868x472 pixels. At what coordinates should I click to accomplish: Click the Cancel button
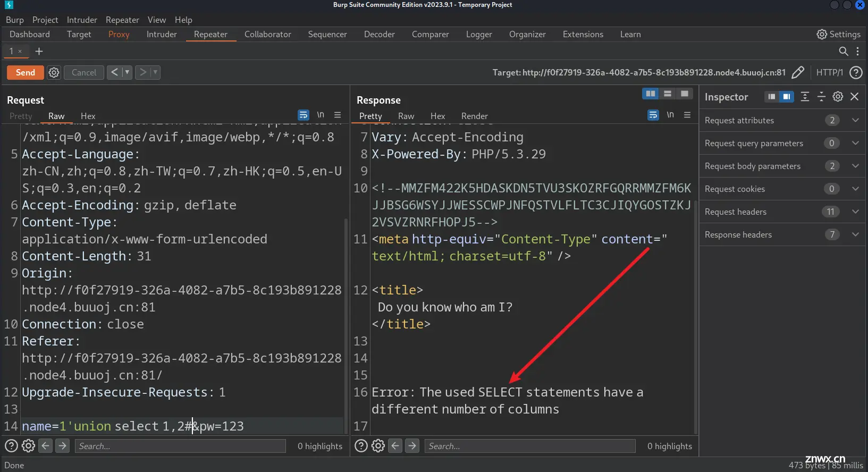[84, 72]
